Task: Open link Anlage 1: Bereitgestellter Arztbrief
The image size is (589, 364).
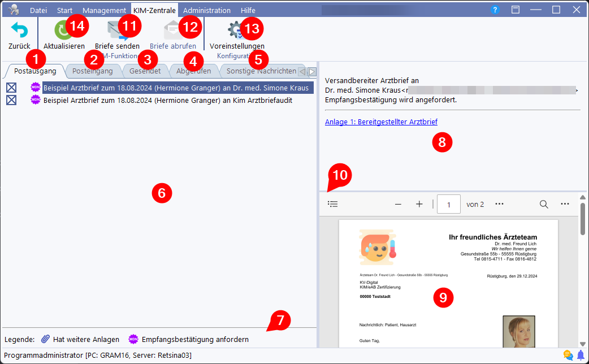Action: pyautogui.click(x=381, y=122)
